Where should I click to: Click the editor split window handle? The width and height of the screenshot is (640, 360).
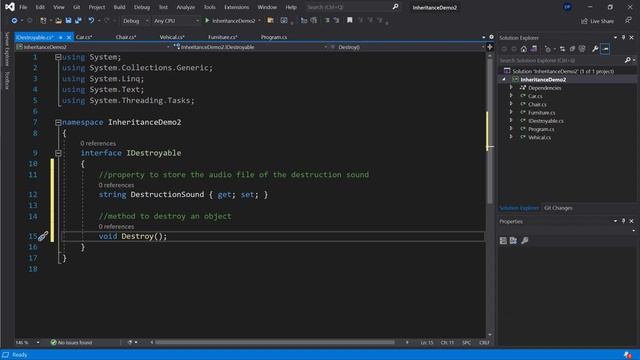coord(490,47)
